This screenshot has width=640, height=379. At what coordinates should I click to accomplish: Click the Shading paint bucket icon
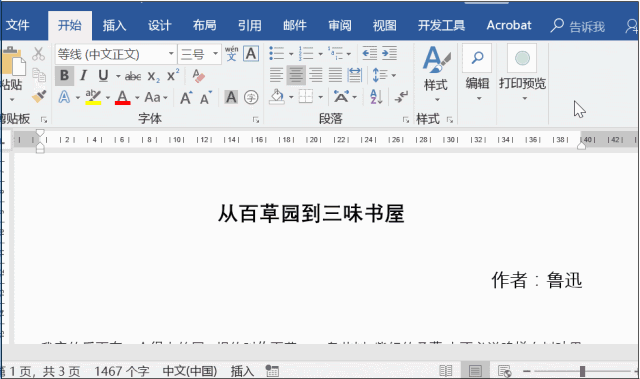point(277,97)
